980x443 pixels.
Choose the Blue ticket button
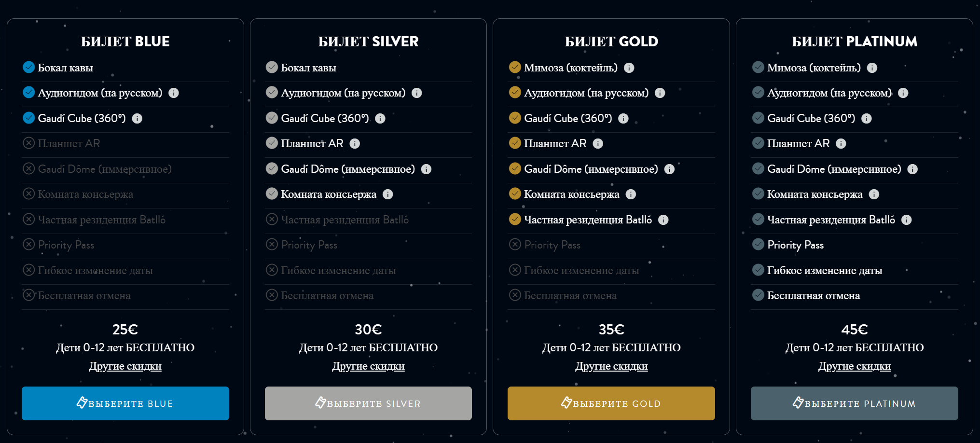[125, 403]
